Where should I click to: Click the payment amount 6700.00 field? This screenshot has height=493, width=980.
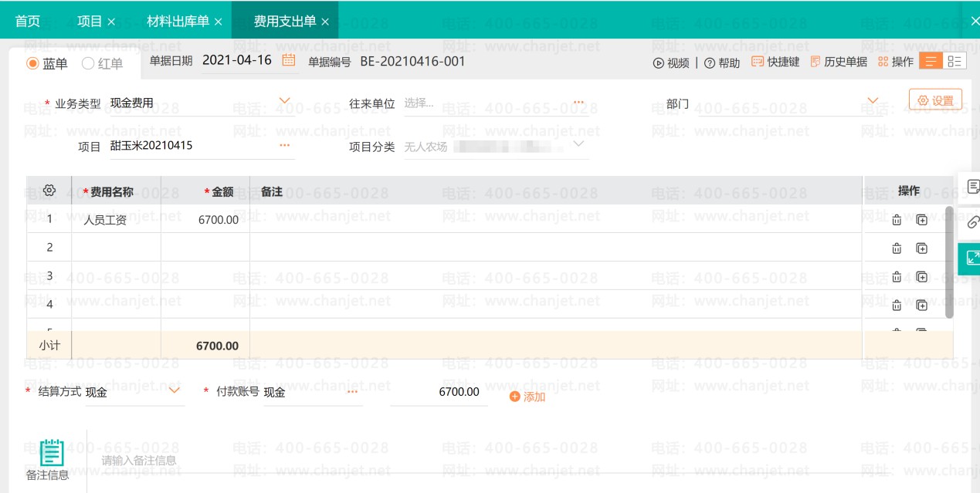click(x=439, y=392)
